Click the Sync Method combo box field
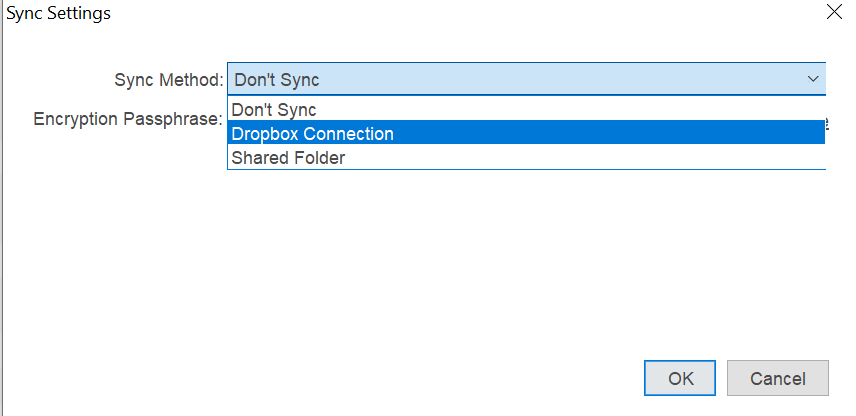Viewport: 856px width, 416px height. 526,79
